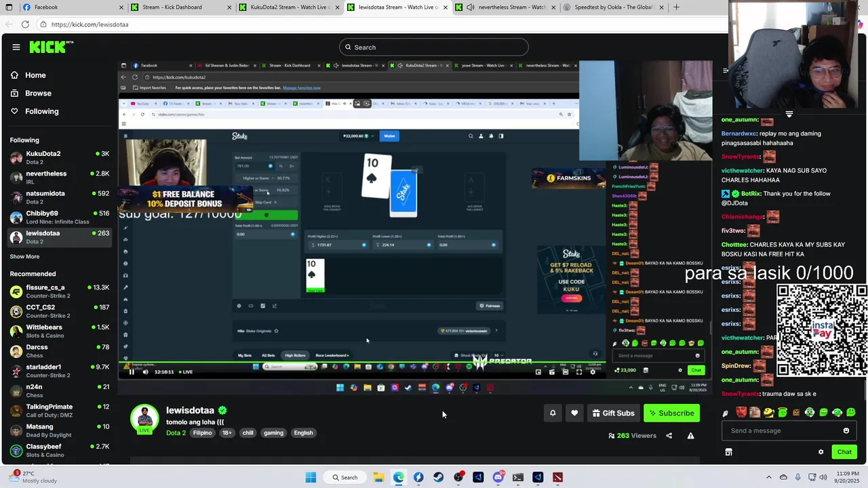Open KukuDota2 channel from Following
The width and height of the screenshot is (868, 488).
point(60,158)
